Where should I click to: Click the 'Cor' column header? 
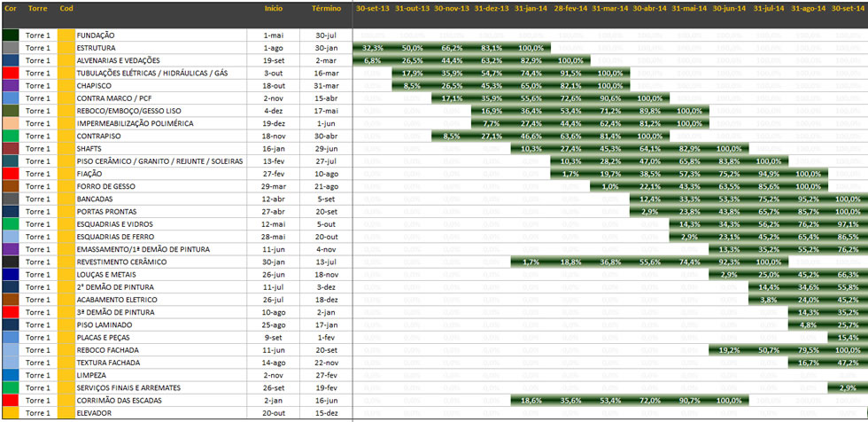click(x=10, y=8)
